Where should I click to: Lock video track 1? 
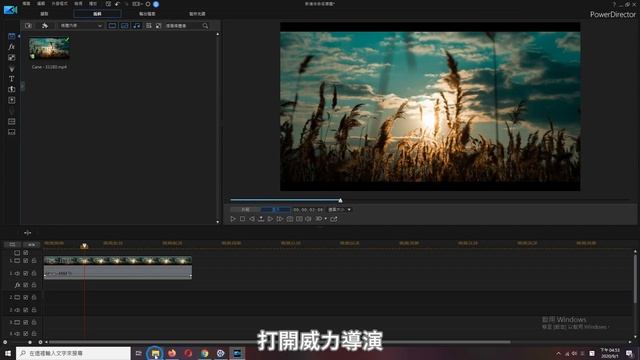(x=34, y=261)
